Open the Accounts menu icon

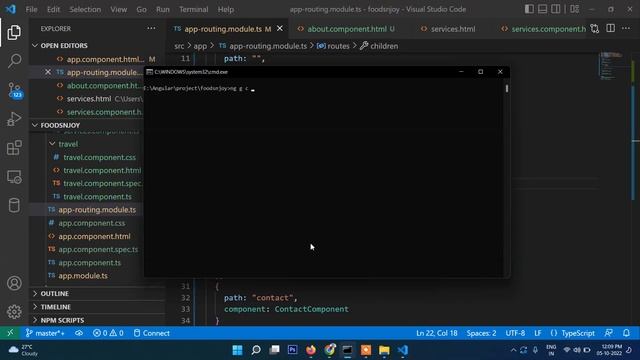coord(14,283)
